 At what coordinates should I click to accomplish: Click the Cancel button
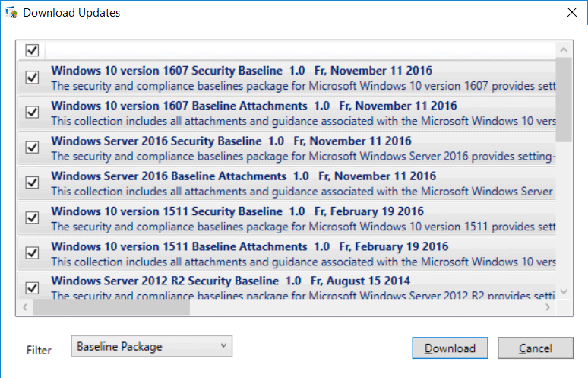(536, 348)
